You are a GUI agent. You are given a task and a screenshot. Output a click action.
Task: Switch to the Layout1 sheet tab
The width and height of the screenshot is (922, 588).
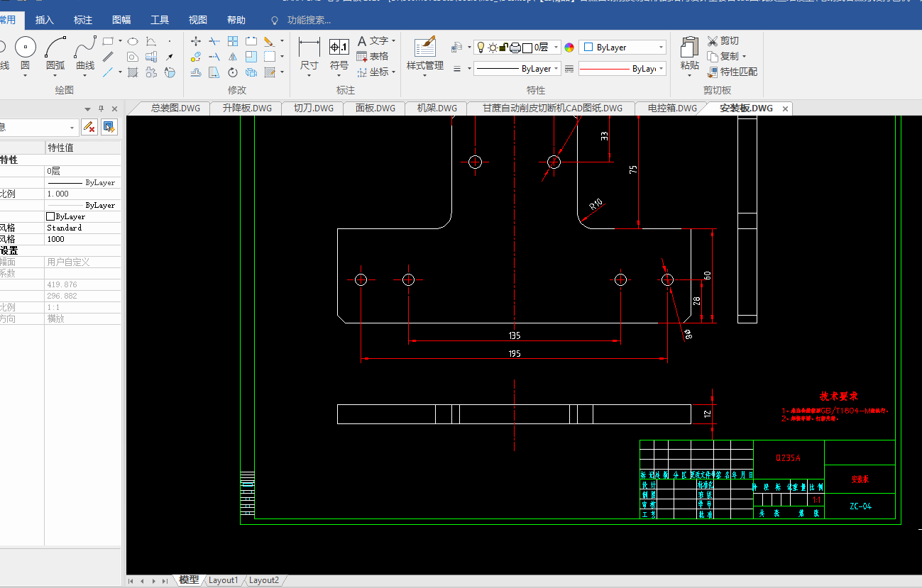[x=223, y=580]
